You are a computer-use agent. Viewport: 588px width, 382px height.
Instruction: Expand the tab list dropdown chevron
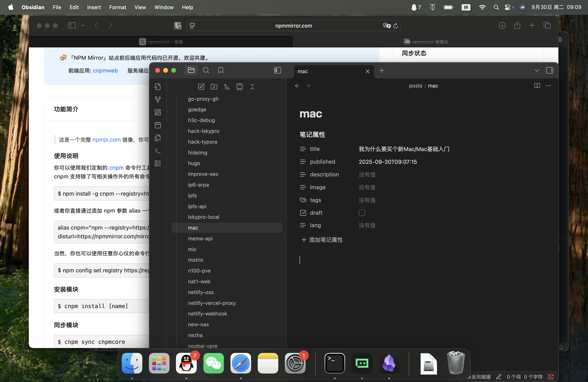click(536, 71)
